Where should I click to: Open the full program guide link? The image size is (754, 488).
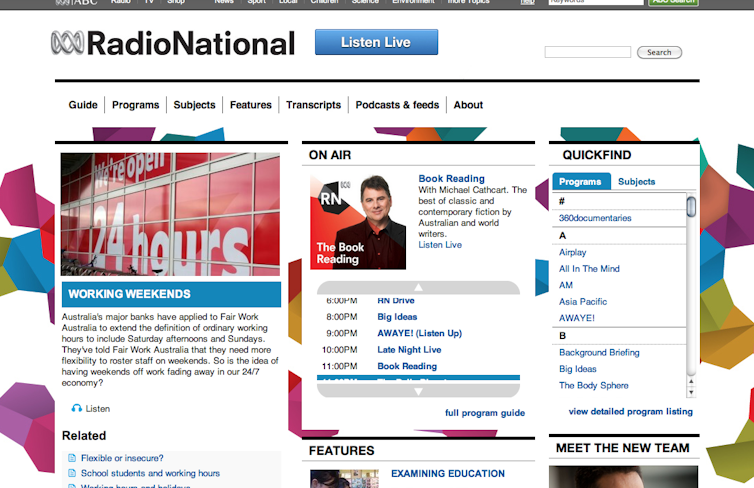click(485, 413)
